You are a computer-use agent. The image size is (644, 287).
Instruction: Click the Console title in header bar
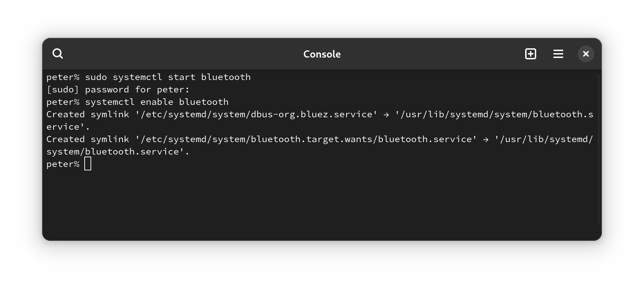(322, 54)
